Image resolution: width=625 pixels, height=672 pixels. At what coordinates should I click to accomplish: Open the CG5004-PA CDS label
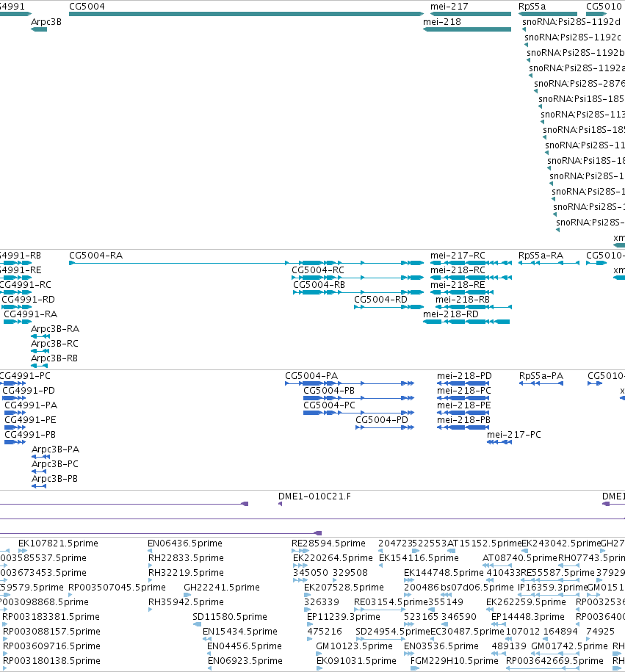click(x=311, y=376)
